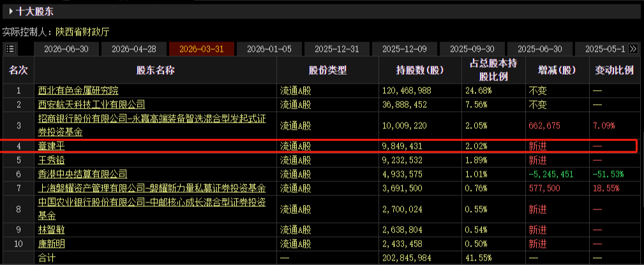Open shareholder link 王秀铅
The height and width of the screenshot is (265, 644).
coord(51,160)
